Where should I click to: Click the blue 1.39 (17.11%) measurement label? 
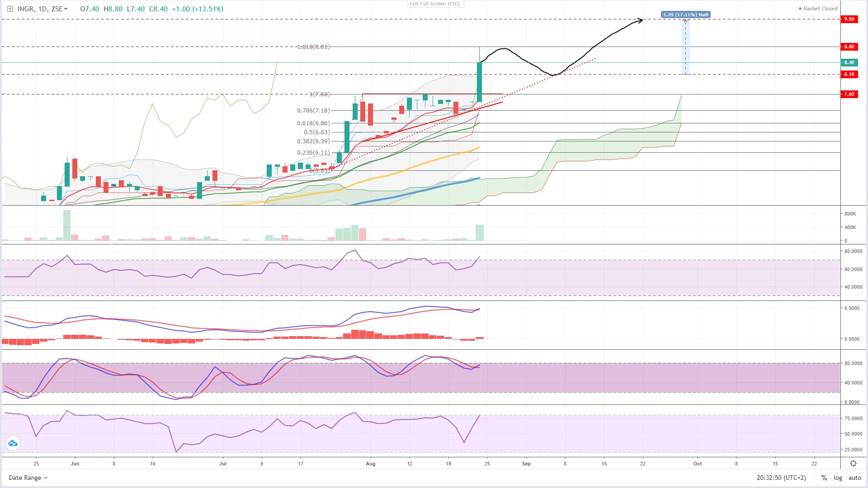point(685,14)
